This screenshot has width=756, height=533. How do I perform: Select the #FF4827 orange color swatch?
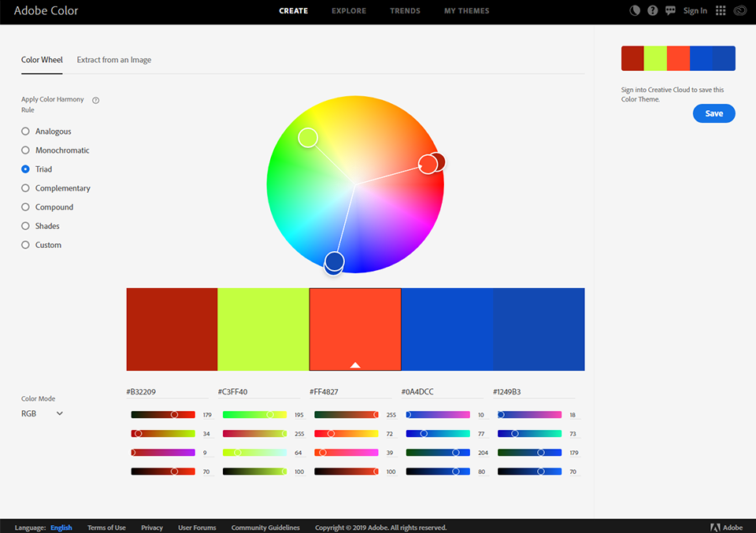(x=354, y=328)
